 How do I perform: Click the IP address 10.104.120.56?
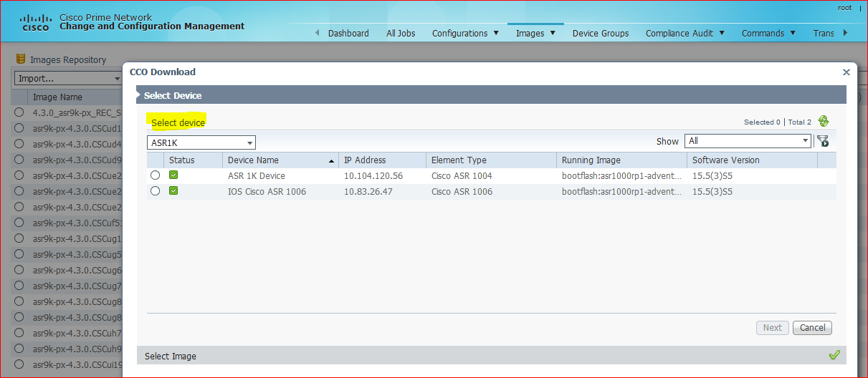pos(373,176)
